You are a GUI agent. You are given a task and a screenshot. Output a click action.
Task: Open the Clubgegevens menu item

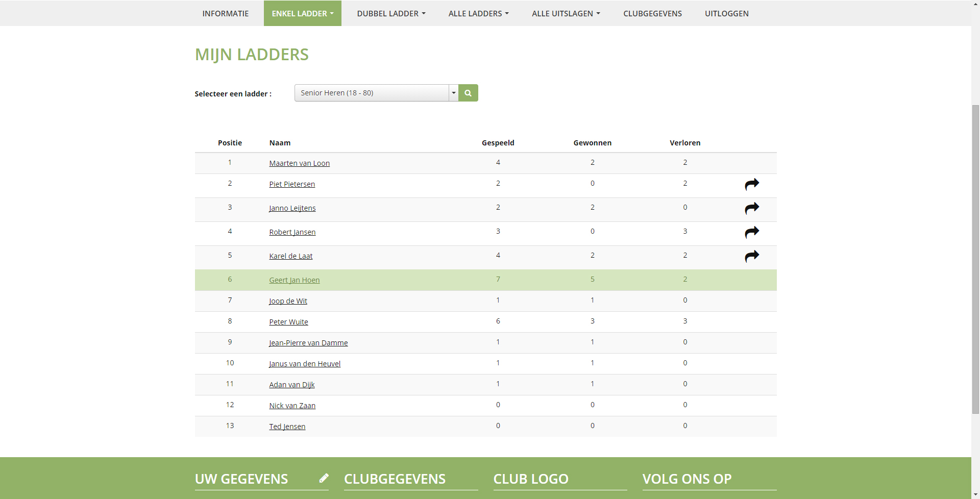tap(652, 13)
